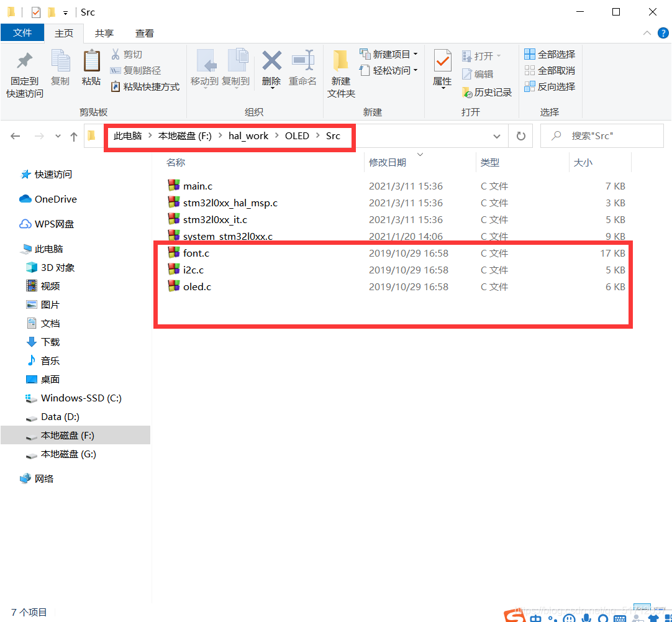Viewport: 672px width, 622px height.
Task: Click Invert selection in ribbon
Action: 550,86
